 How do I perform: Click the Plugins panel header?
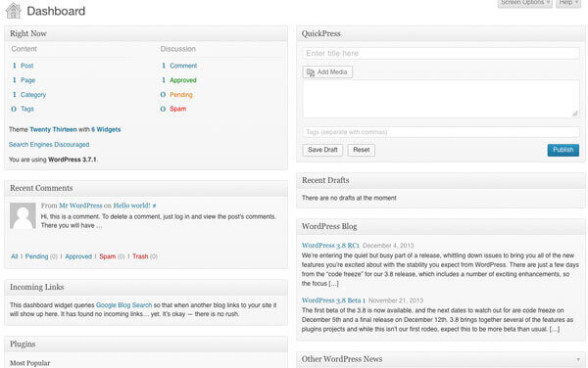pyautogui.click(x=146, y=345)
